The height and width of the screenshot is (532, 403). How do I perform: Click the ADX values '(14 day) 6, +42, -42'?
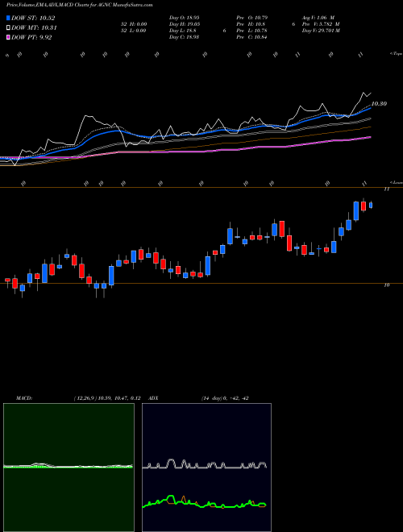pos(225,398)
